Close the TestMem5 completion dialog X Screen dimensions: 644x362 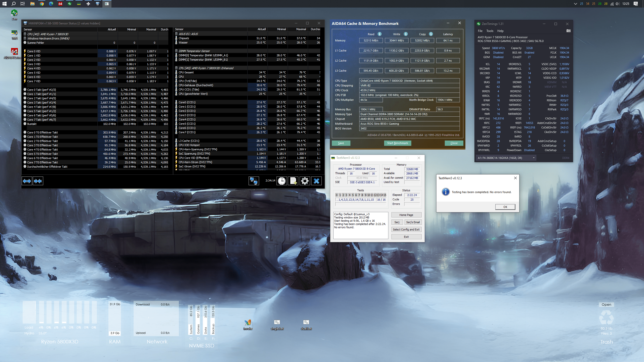coord(515,178)
